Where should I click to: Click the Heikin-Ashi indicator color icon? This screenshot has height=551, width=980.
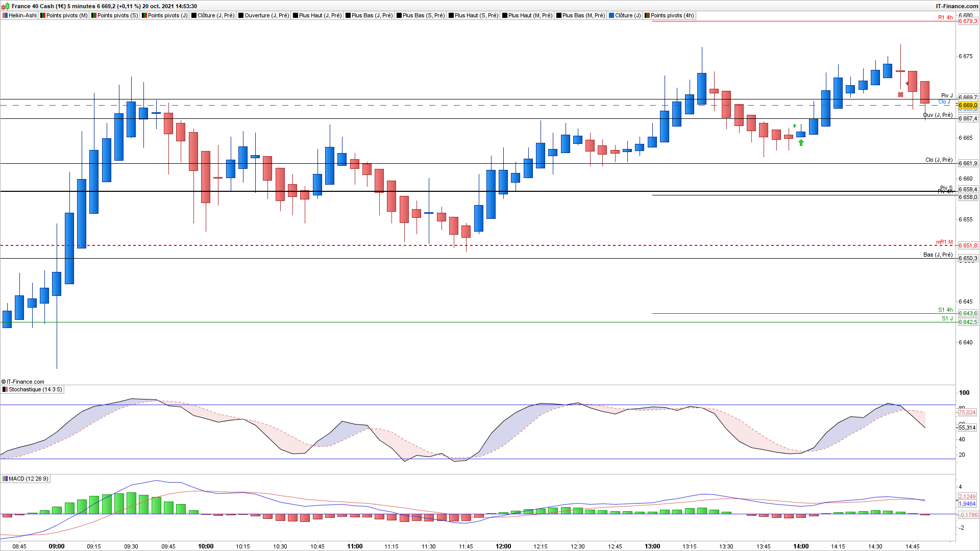click(x=5, y=16)
